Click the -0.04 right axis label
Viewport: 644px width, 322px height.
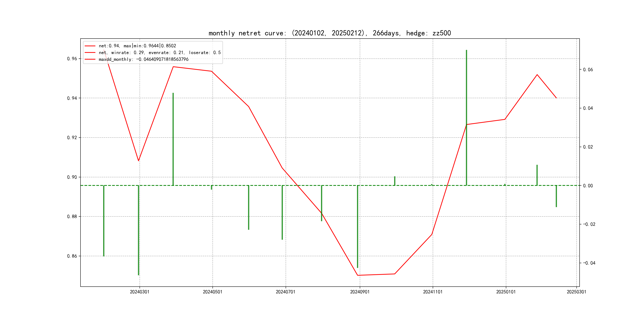click(x=589, y=263)
